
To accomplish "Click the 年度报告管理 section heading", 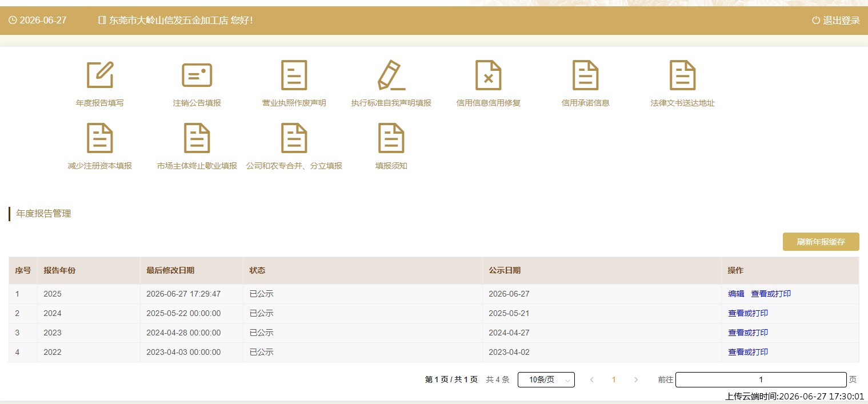I will (44, 214).
